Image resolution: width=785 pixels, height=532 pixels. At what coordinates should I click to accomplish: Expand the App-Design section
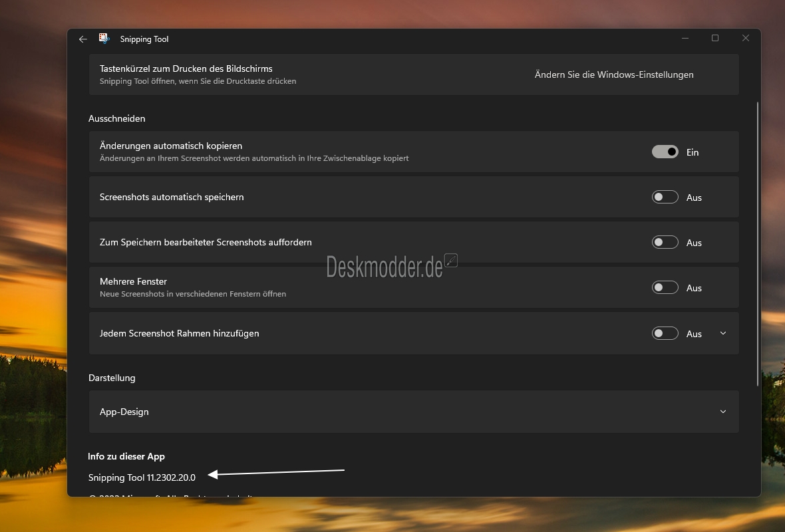point(723,412)
